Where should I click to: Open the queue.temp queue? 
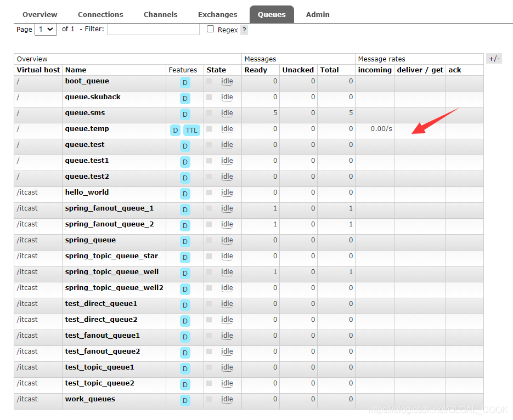(x=87, y=129)
